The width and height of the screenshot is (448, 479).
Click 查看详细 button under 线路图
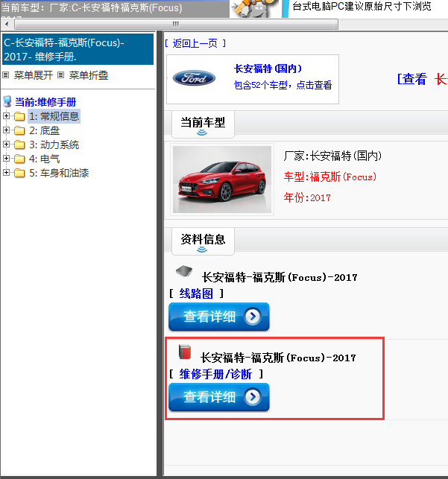pyautogui.click(x=219, y=317)
